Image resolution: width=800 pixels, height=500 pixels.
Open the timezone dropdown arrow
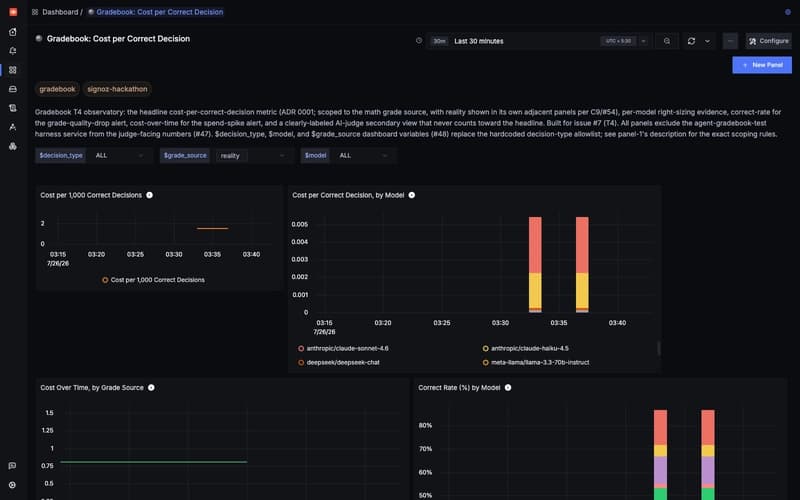(643, 41)
